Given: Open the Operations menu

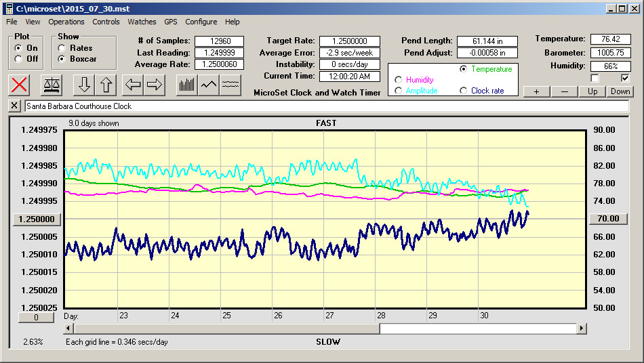Looking at the screenshot, I should (66, 22).
